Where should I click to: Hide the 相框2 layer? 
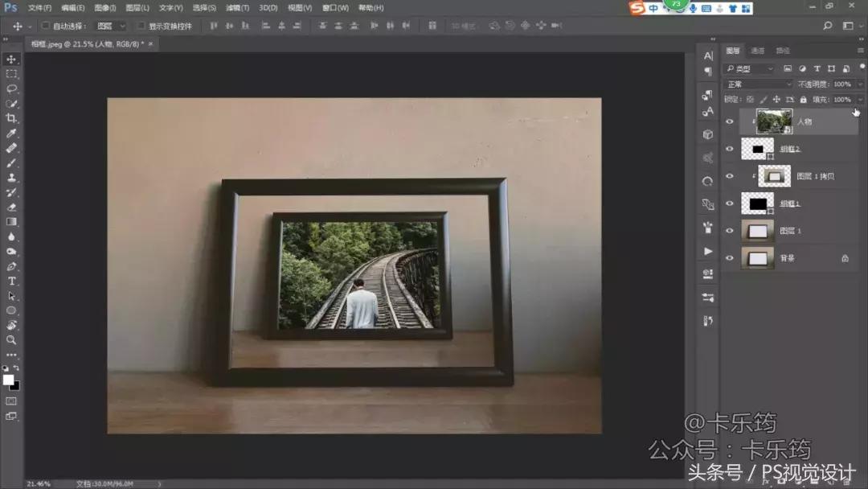tap(730, 149)
